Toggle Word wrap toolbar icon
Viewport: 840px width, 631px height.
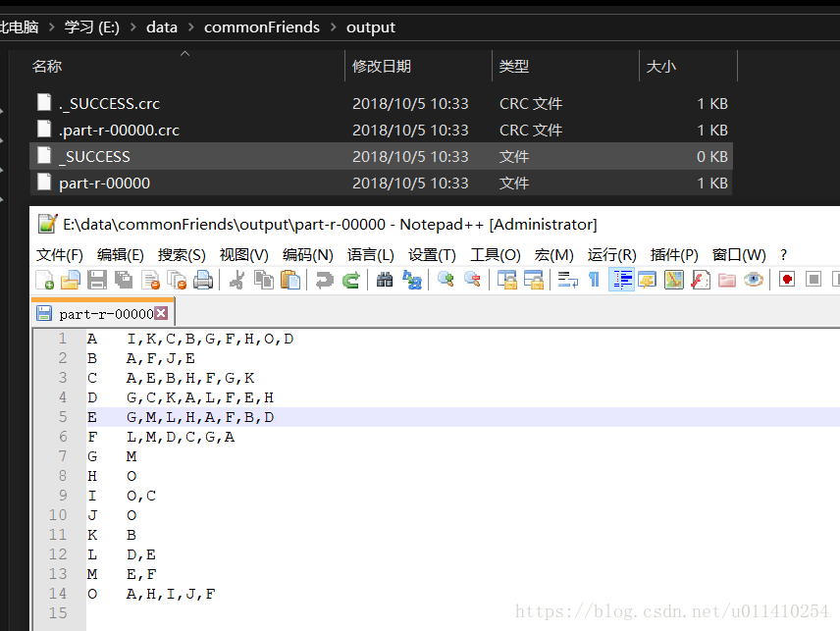point(567,280)
